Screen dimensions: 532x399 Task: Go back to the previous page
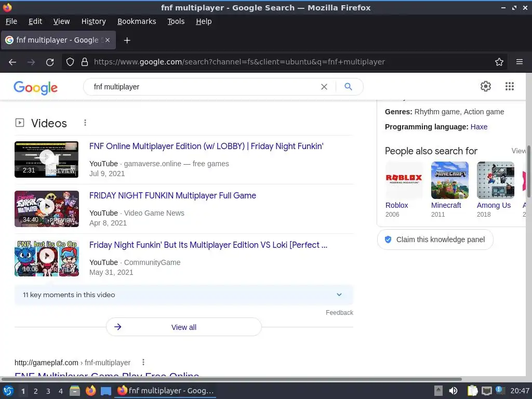(x=12, y=62)
